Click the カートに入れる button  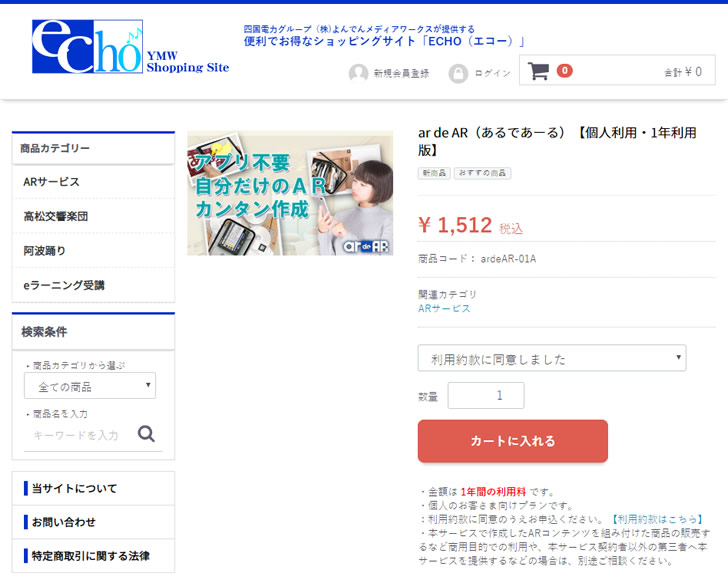513,441
